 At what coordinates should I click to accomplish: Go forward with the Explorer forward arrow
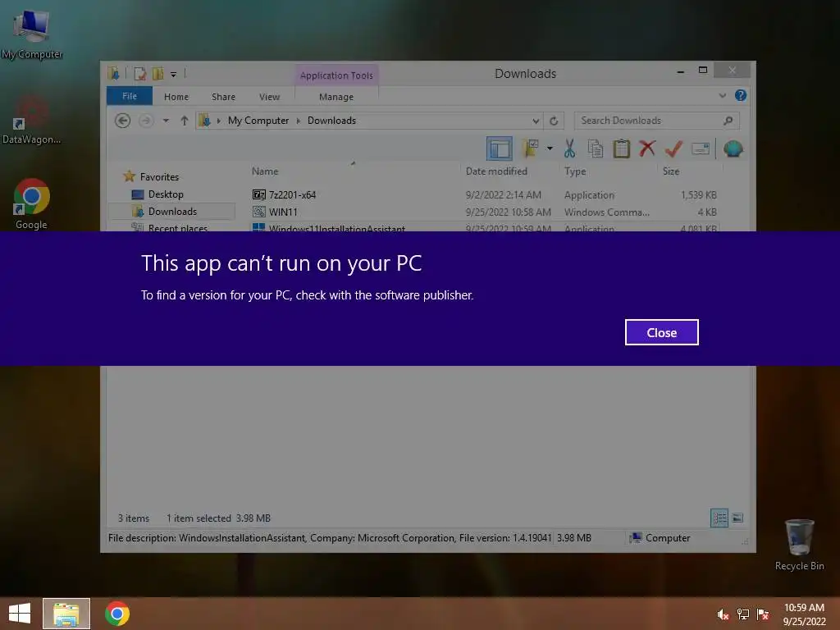145,121
